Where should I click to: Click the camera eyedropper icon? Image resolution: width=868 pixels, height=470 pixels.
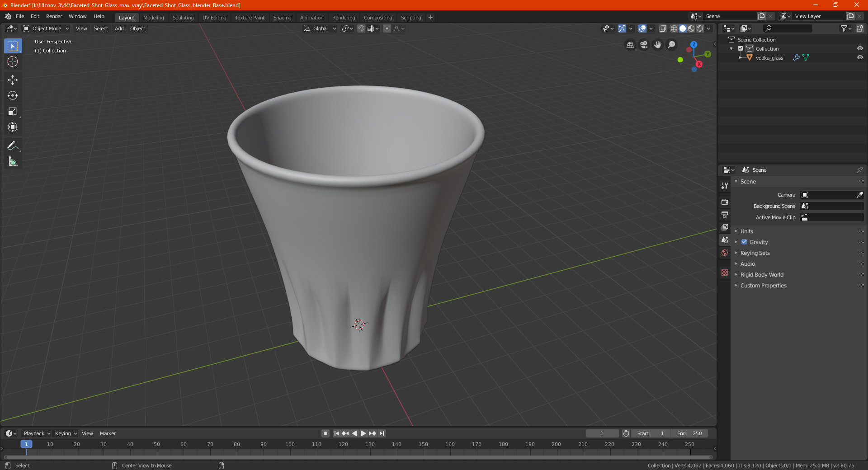pos(859,195)
